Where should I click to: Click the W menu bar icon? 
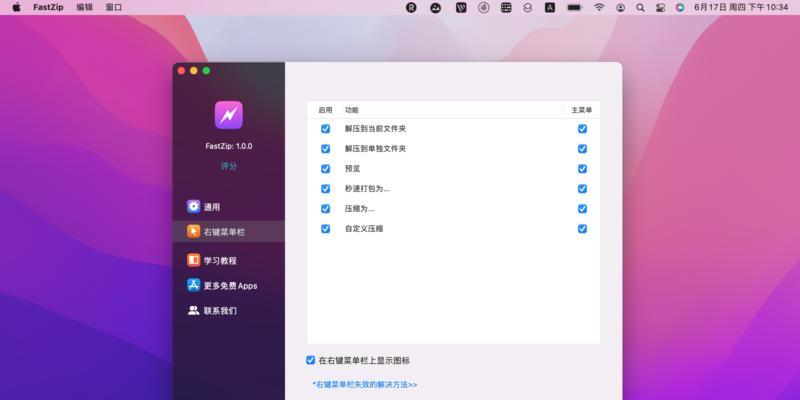tap(461, 8)
